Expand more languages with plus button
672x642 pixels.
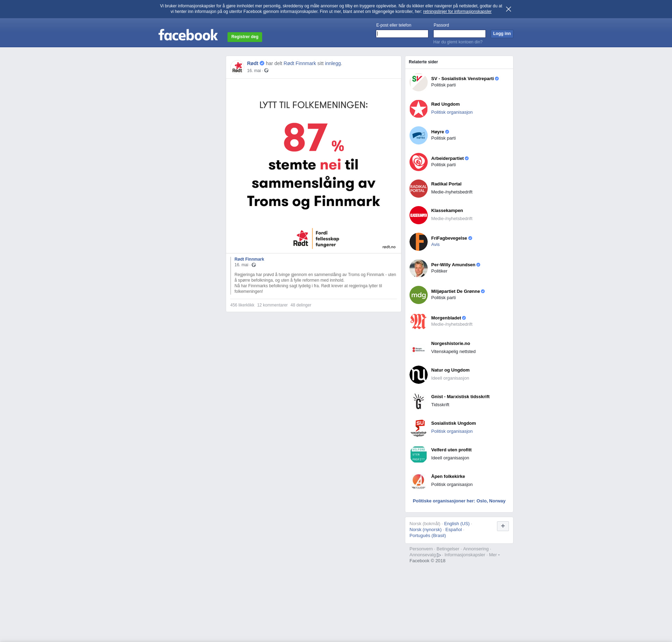point(503,526)
